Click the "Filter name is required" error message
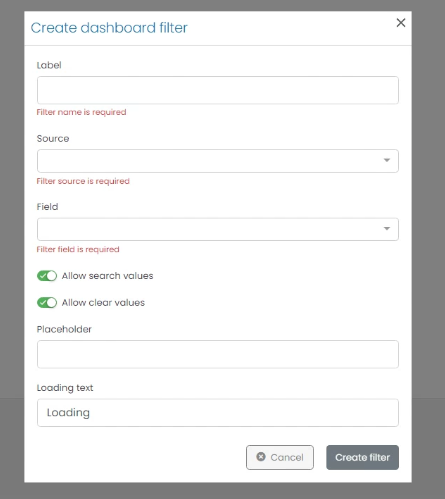The image size is (445, 499). pyautogui.click(x=81, y=112)
